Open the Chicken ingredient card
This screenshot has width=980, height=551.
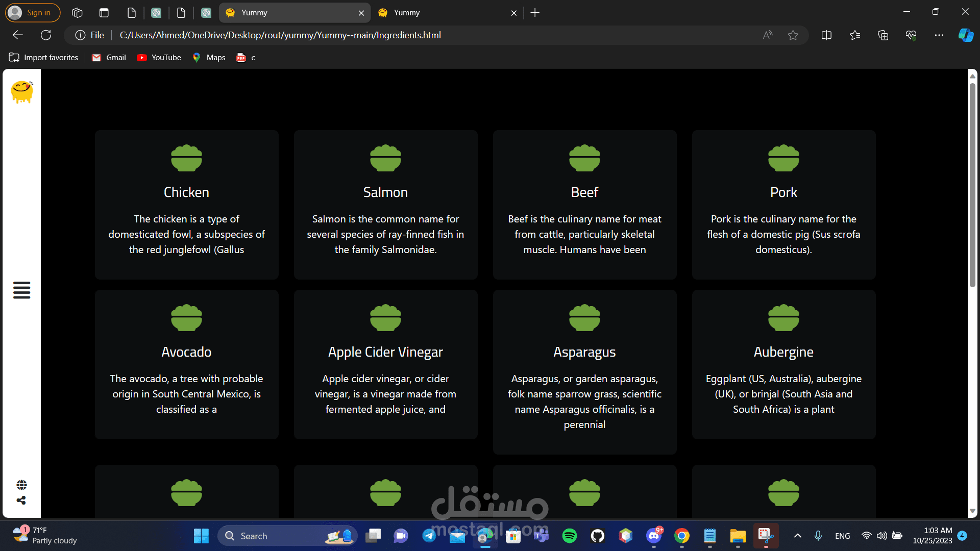pyautogui.click(x=186, y=204)
